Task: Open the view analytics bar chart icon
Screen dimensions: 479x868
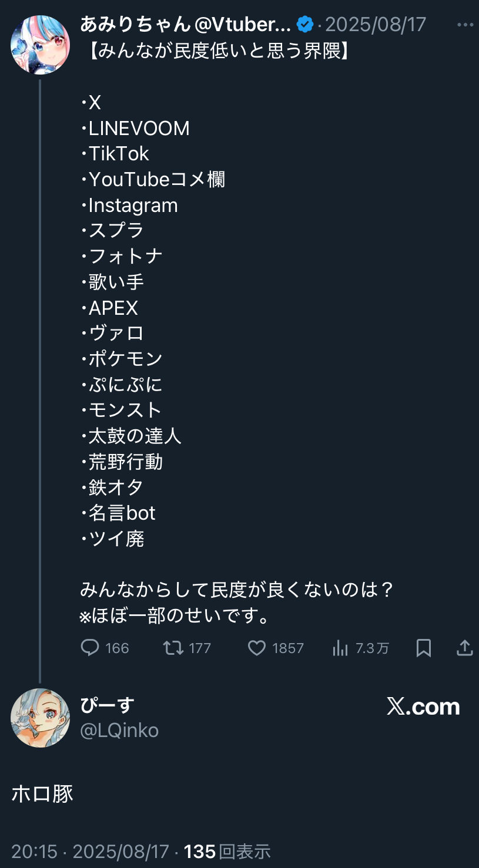Action: pyautogui.click(x=340, y=648)
